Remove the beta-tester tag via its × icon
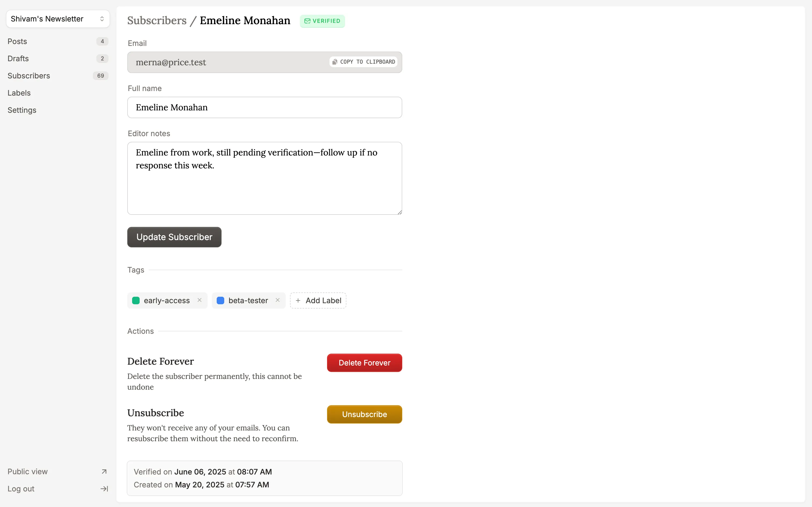 277,300
